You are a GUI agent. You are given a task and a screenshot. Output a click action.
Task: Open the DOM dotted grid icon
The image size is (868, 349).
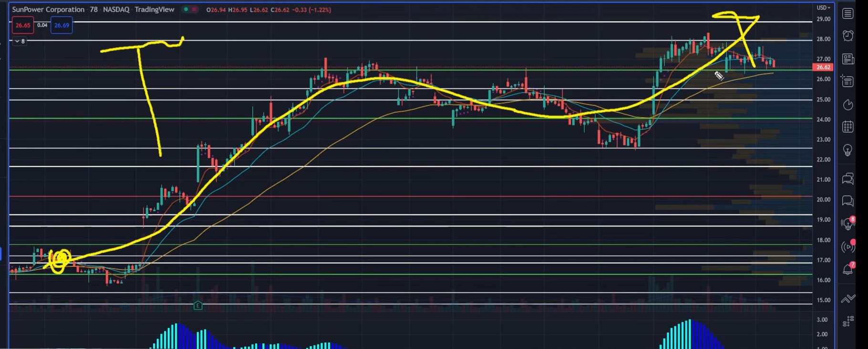click(x=847, y=321)
